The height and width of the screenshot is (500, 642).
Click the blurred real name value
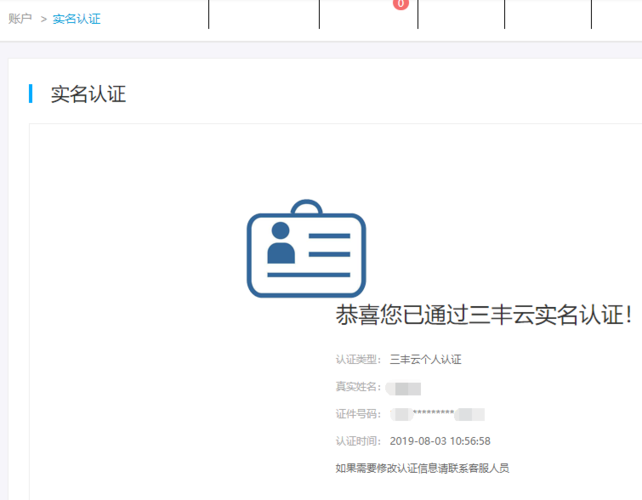coord(403,388)
